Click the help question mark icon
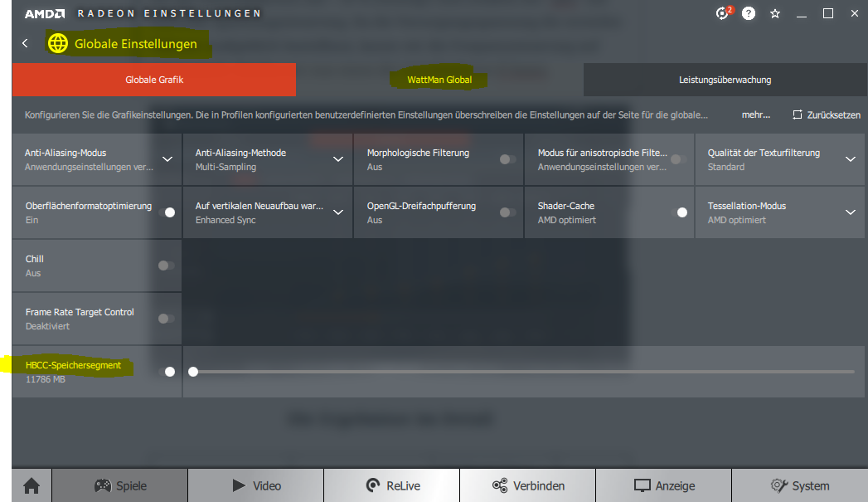The width and height of the screenshot is (868, 502). pos(749,14)
